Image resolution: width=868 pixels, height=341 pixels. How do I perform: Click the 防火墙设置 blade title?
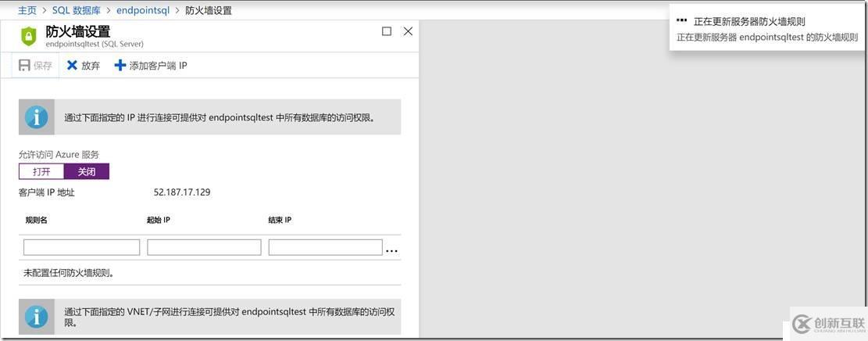[77, 31]
